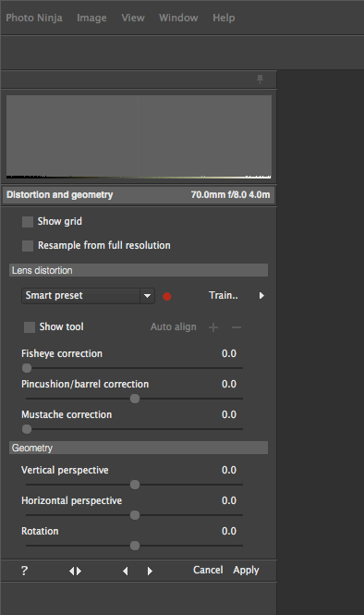Click the Vertical perspective value 0.0
Image resolution: width=364 pixels, height=615 pixels.
coord(229,470)
